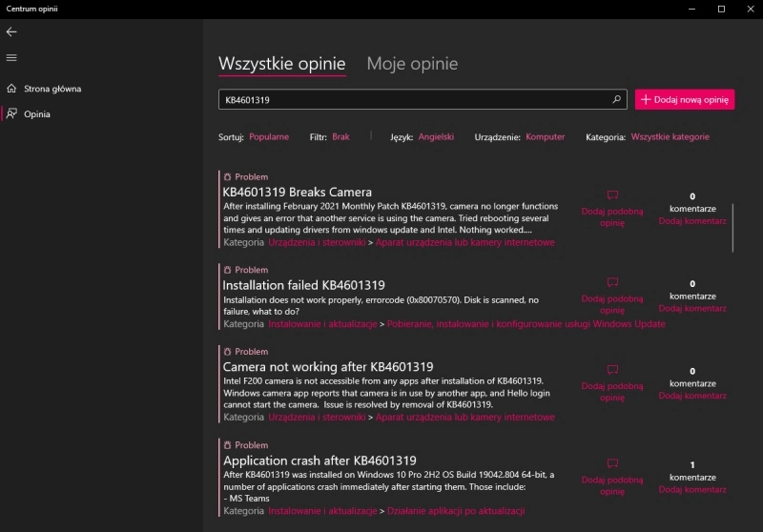The image size is (763, 532).
Task: Switch to the Moje opinie tab
Action: pos(412,64)
